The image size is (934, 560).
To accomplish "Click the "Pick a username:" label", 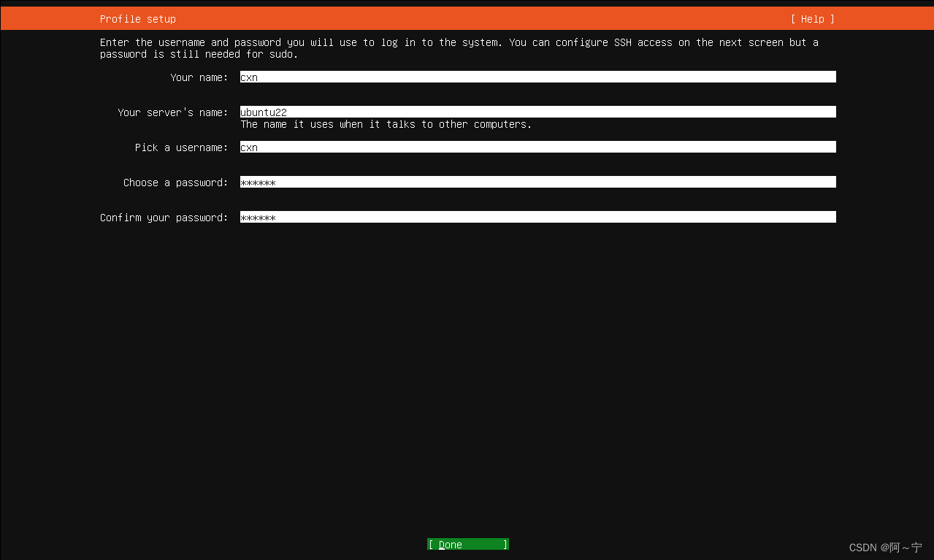I will click(182, 147).
